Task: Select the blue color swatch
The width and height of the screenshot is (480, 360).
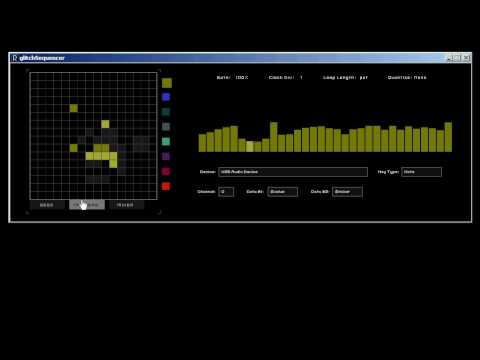Action: click(x=166, y=97)
